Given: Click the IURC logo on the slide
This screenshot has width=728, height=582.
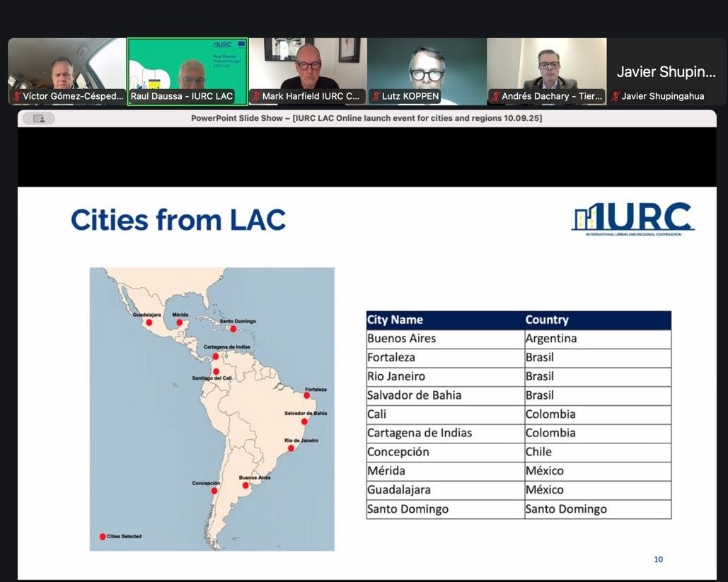Looking at the screenshot, I should pos(632,219).
